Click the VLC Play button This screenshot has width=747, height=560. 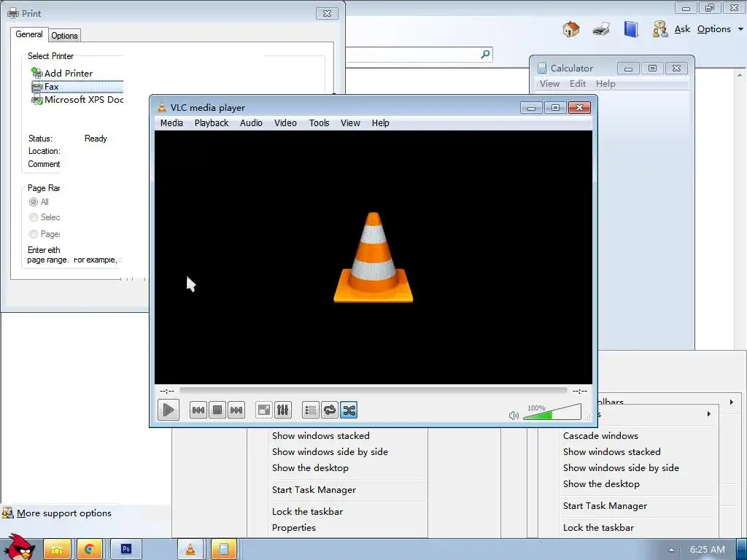click(169, 410)
